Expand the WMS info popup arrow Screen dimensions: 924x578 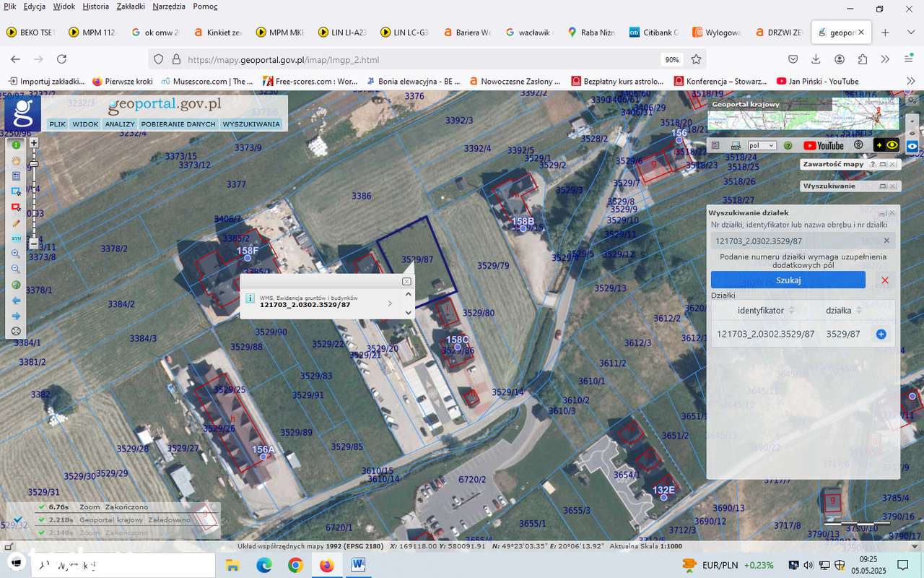point(391,303)
